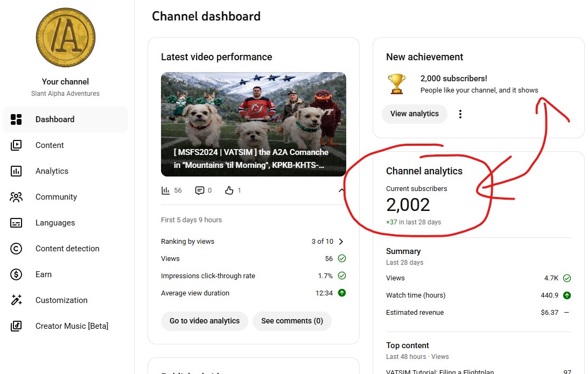Click the Dashboard grid icon in sidebar
Viewport: 588px width, 374px height.
pyautogui.click(x=16, y=119)
